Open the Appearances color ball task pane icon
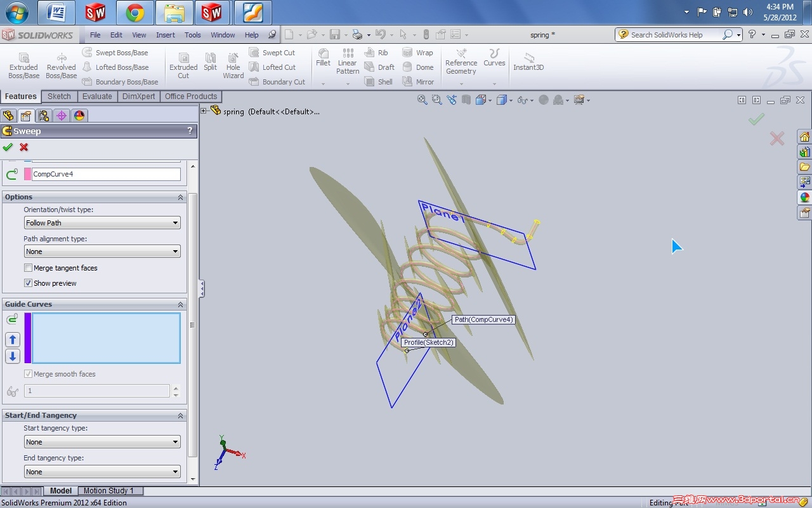Screen dimensions: 812x508 click(x=804, y=197)
